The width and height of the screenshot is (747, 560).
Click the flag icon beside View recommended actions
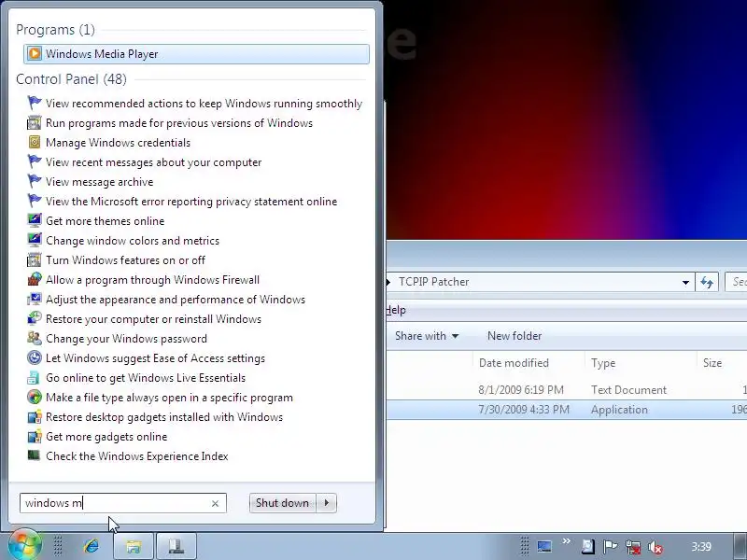click(x=35, y=103)
